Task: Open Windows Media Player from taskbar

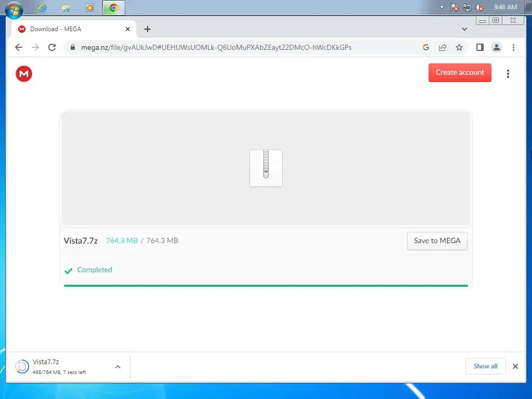Action: point(89,8)
